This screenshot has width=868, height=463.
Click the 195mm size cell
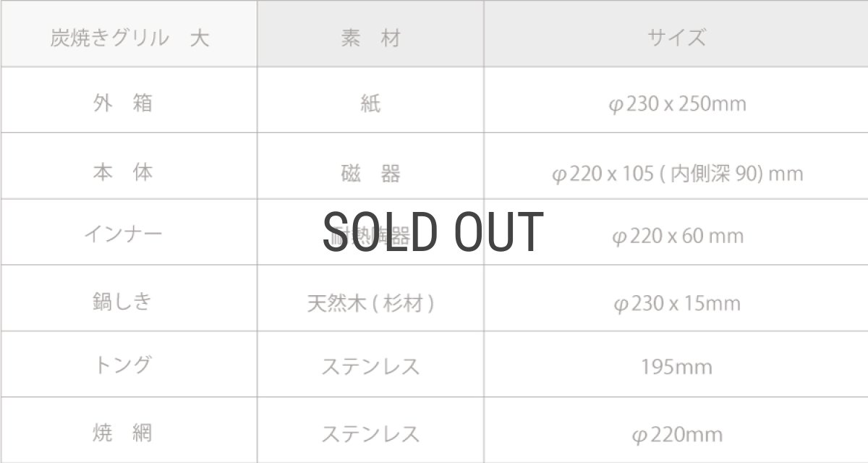677,367
